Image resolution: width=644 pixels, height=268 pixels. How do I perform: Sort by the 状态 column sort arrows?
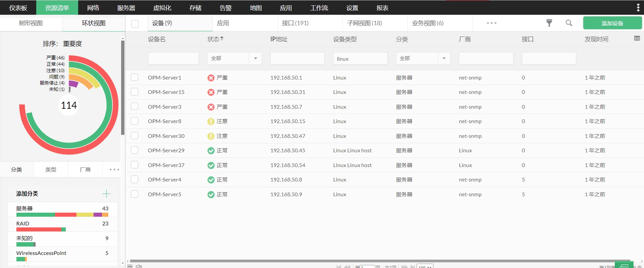click(x=222, y=39)
